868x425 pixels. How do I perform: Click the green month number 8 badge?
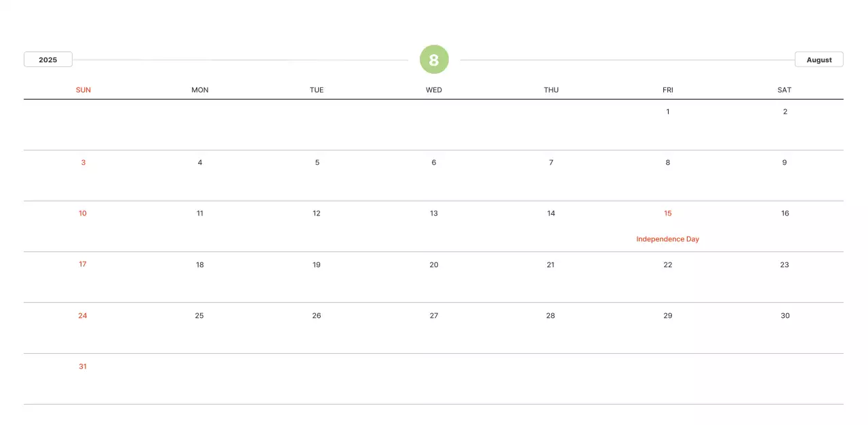tap(434, 60)
